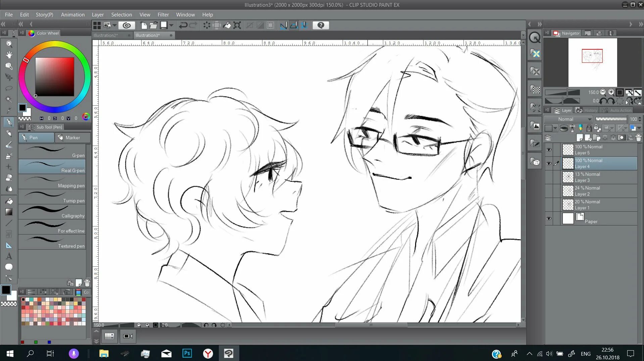This screenshot has width=644, height=361.
Task: Switch to the History tab
Action: pos(587,110)
